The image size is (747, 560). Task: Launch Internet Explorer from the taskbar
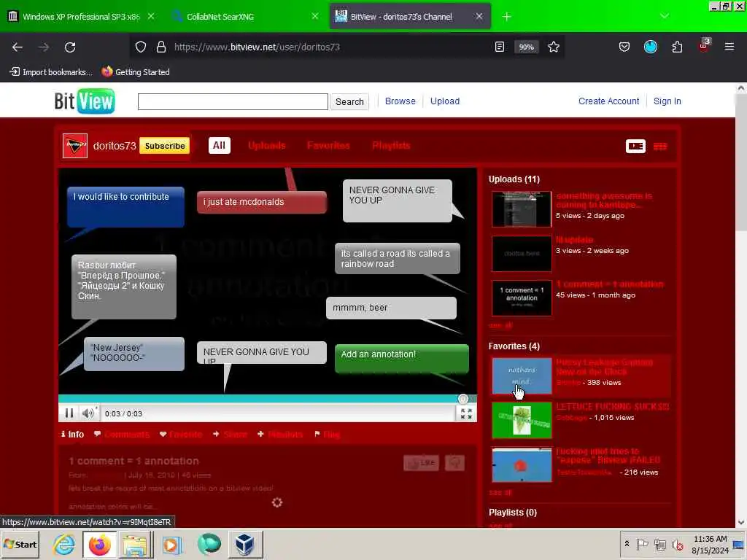64,544
